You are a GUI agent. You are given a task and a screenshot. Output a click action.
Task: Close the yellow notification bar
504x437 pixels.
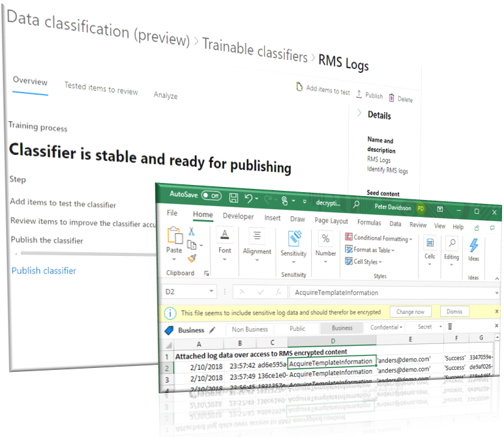(x=497, y=311)
